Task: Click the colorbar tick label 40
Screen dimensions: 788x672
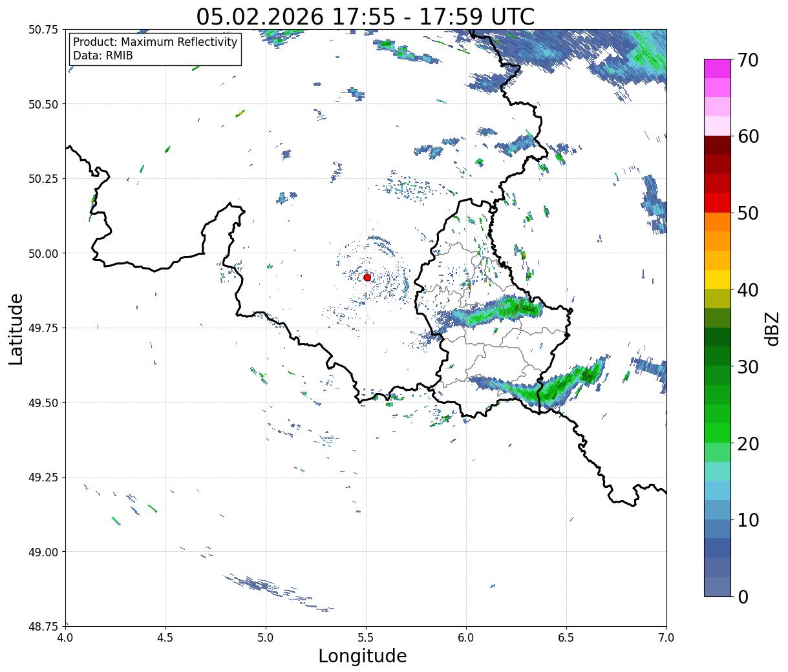Action: tap(748, 290)
